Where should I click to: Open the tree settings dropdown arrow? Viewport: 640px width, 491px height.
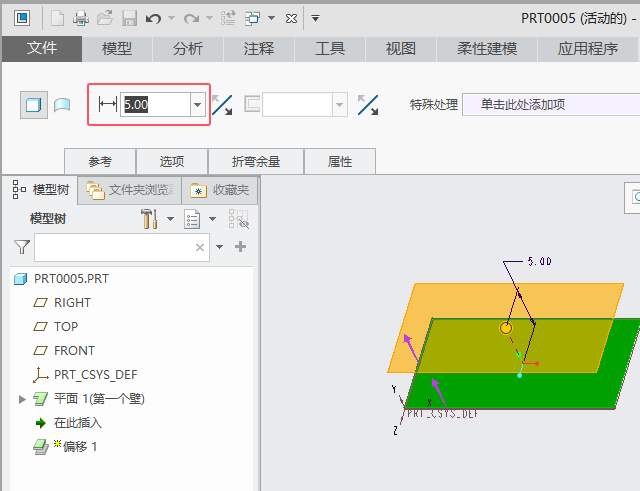[171, 219]
